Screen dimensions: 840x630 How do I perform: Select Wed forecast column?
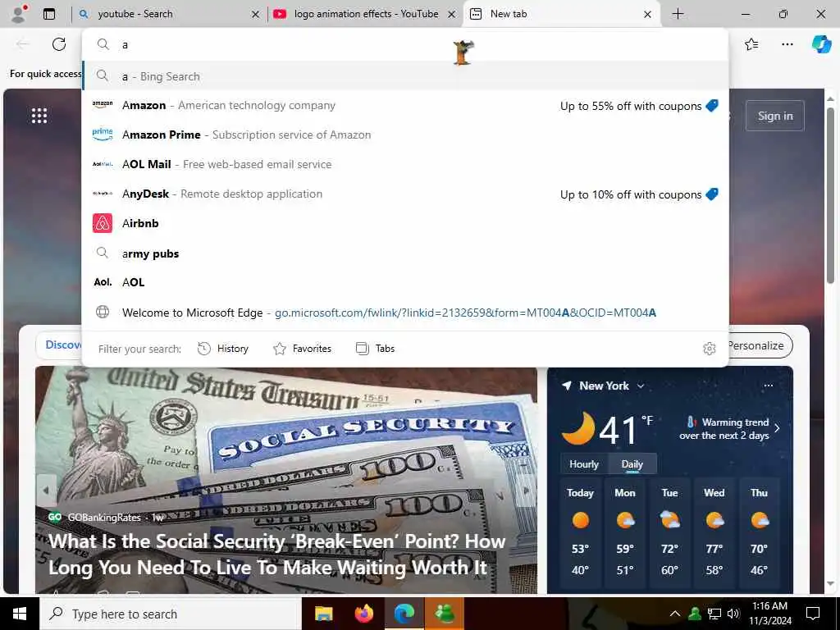click(x=714, y=532)
